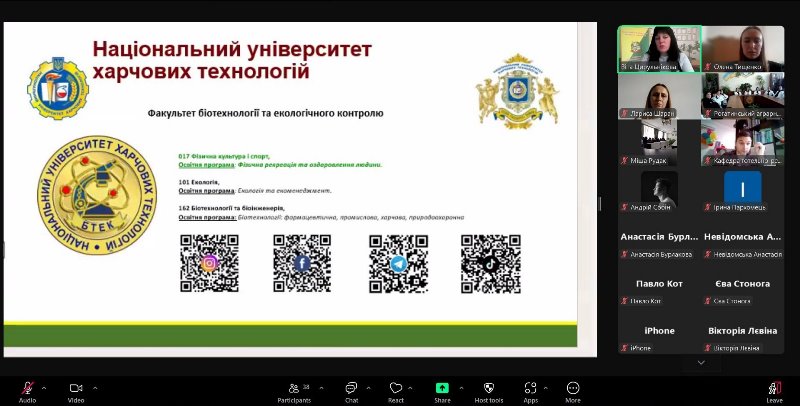Click slide title "Національний університет харчових технологій"
Screen dimensions: 800x406
[x=232, y=60]
